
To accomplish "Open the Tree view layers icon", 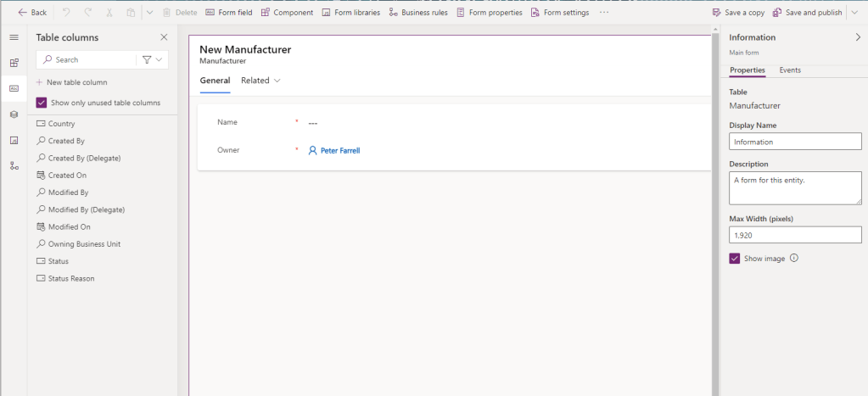I will pos(14,114).
